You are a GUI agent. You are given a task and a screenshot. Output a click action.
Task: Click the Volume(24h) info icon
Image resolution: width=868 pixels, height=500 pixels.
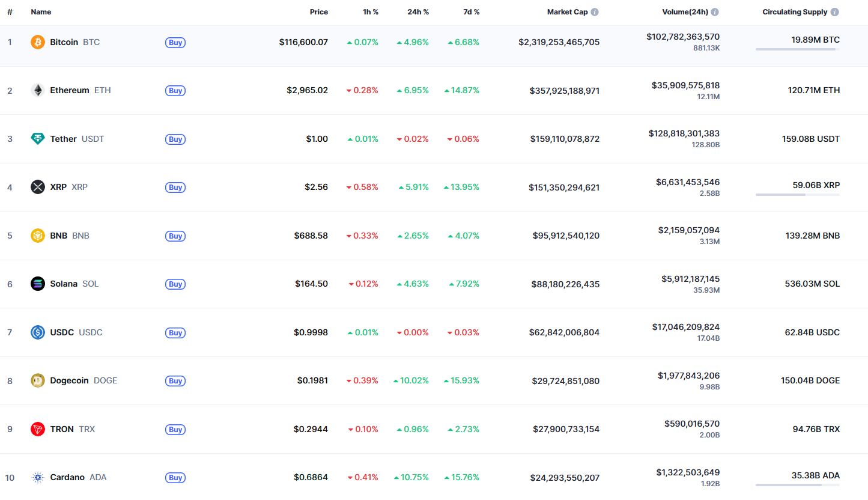(x=715, y=12)
